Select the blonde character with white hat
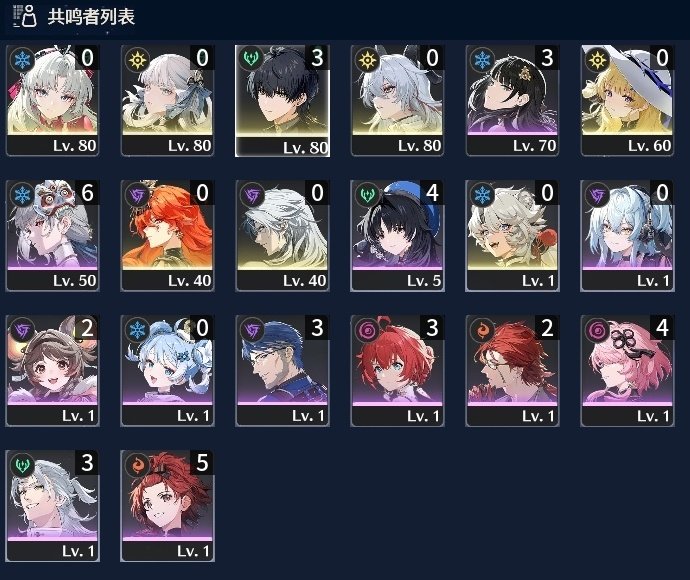Image resolution: width=690 pixels, height=580 pixels. tap(627, 100)
